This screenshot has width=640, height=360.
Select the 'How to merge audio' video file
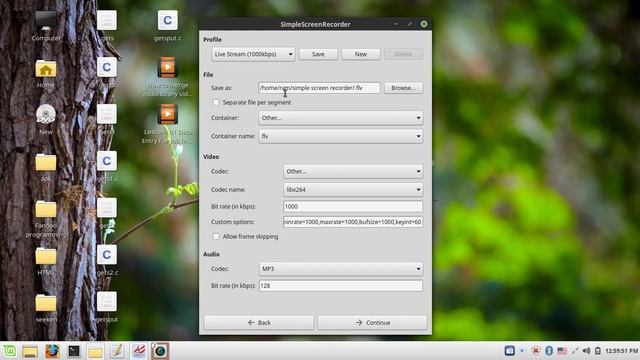click(x=167, y=68)
